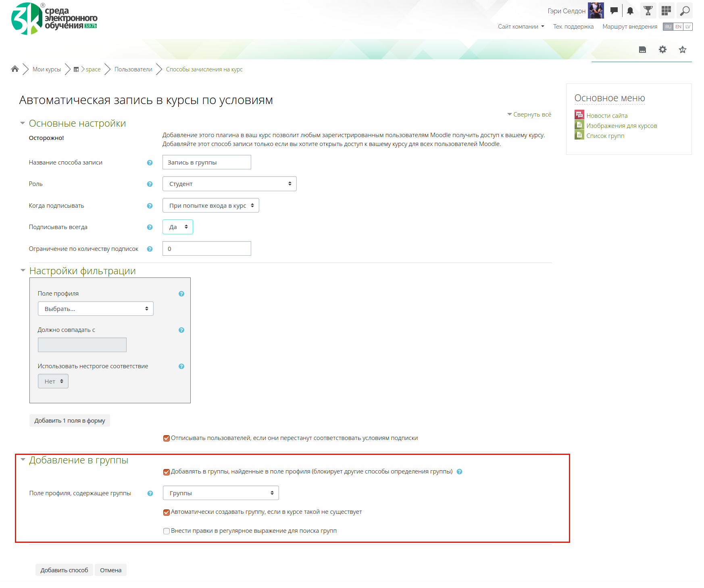Click the star bookmark icon
Viewport: 704px width, 588px height.
point(682,50)
